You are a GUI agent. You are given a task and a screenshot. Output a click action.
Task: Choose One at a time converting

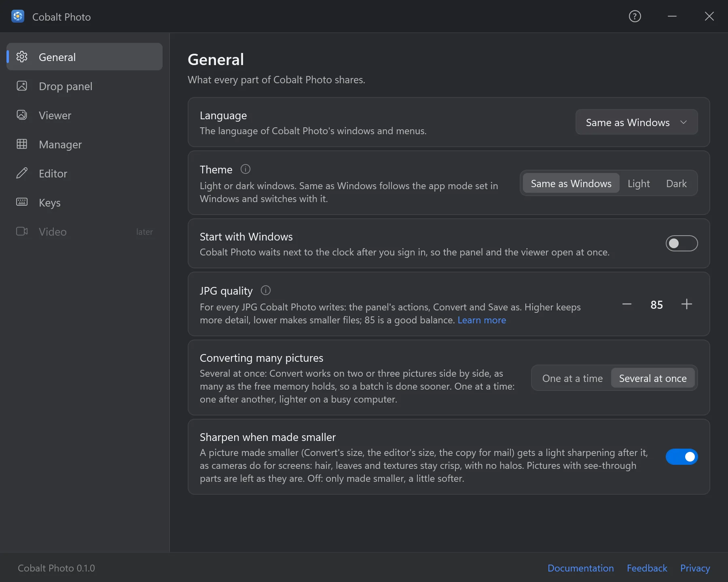[572, 378]
